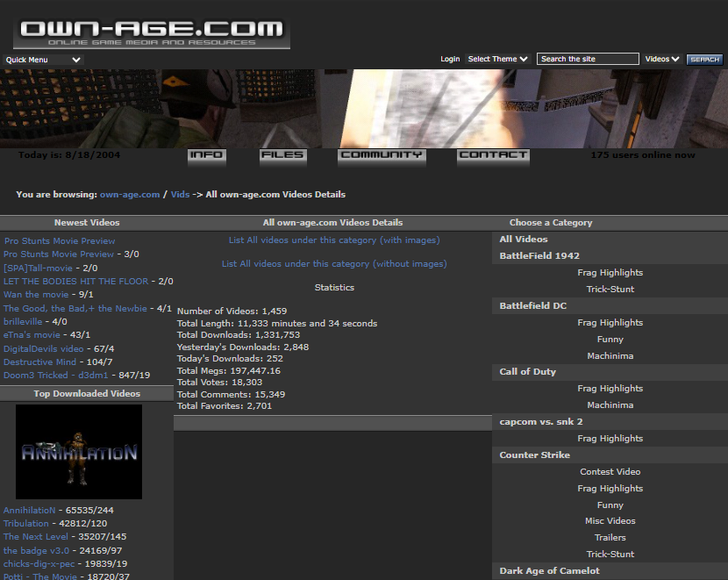Screen dimensions: 728x580
Task: Select the Call of Duty category
Action: pos(528,372)
